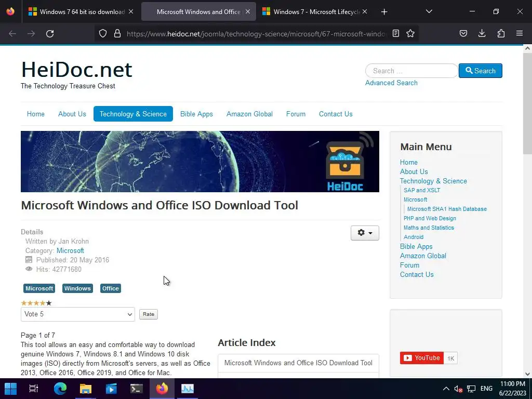Bookmark this page with the star icon

(x=410, y=33)
